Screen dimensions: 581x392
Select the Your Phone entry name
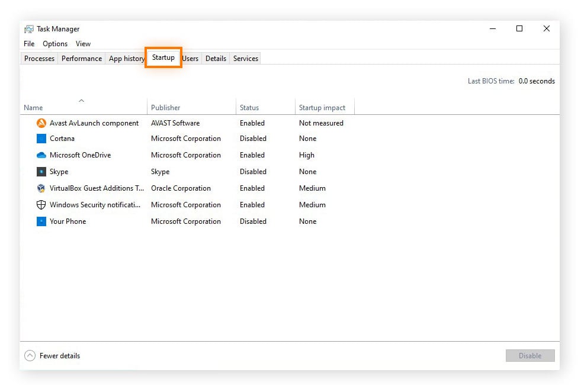pos(68,221)
